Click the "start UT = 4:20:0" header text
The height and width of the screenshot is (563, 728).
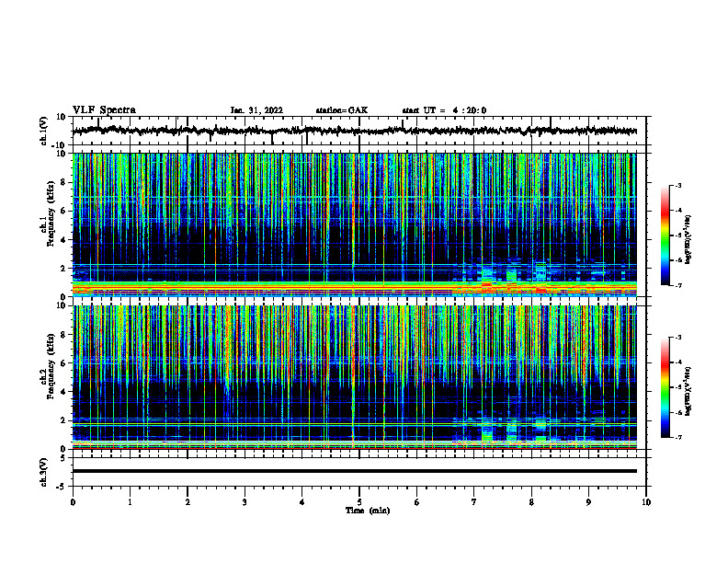(444, 110)
